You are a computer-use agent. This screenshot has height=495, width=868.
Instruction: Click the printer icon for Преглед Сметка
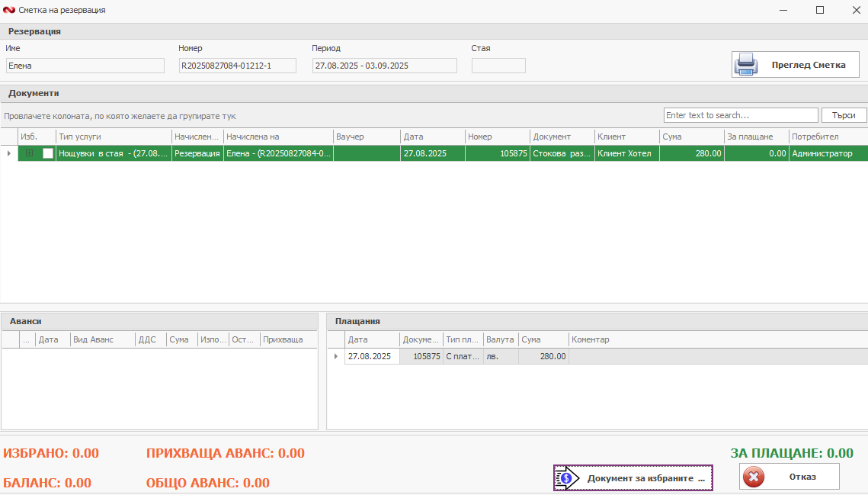click(746, 65)
